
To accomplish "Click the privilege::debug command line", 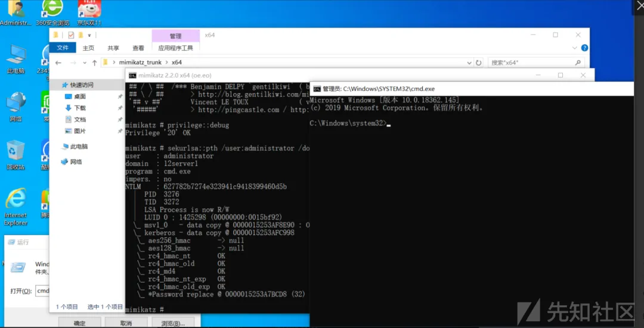I will click(x=178, y=125).
